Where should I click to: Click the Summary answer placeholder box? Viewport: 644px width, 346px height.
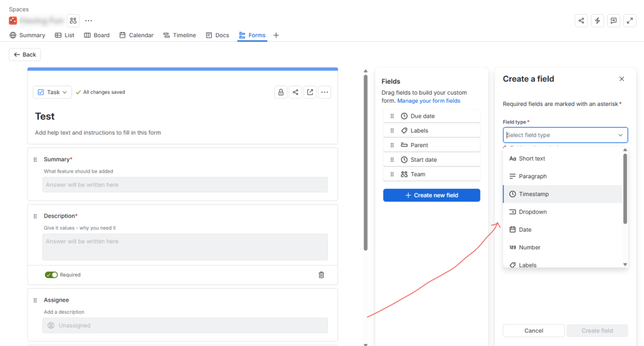point(185,185)
